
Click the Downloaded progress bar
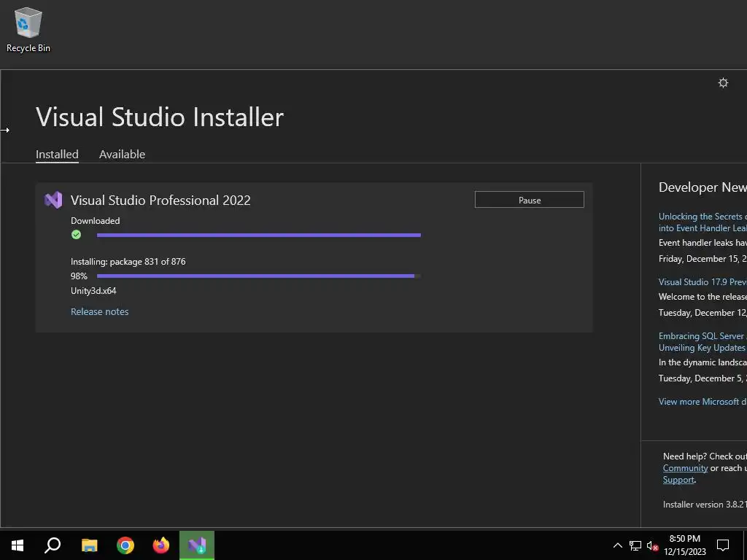point(259,235)
